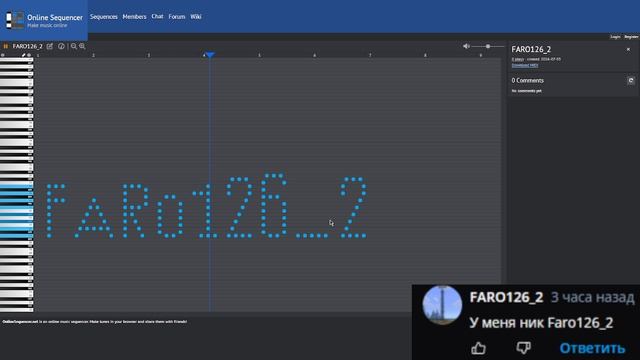
Task: Like the FARO126_2 comment with thumbs up
Action: 478,348
